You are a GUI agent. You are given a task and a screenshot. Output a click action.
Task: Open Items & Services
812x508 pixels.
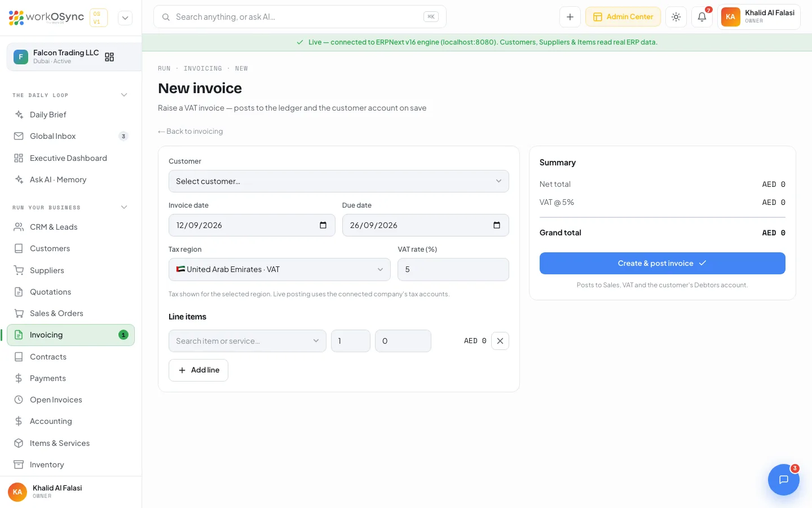70,443
